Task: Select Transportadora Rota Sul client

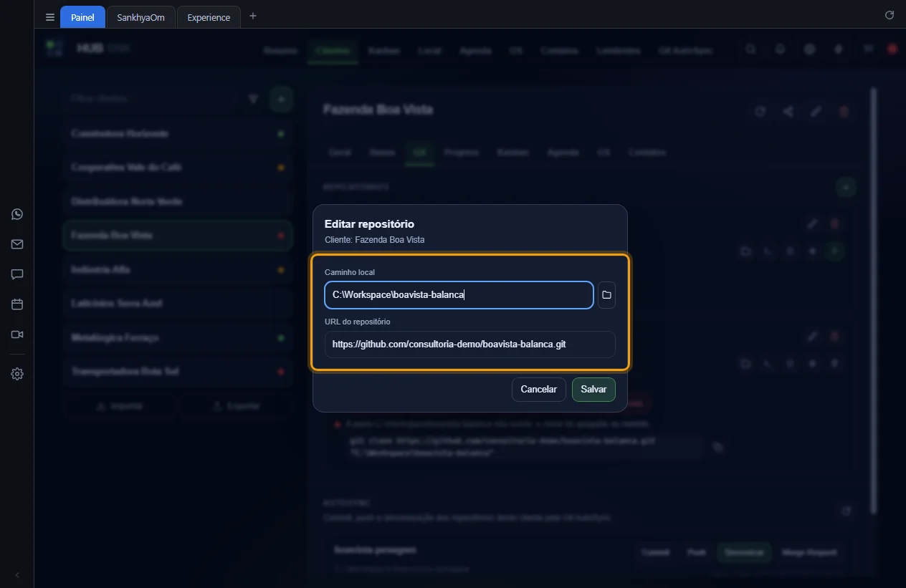Action: coord(178,372)
